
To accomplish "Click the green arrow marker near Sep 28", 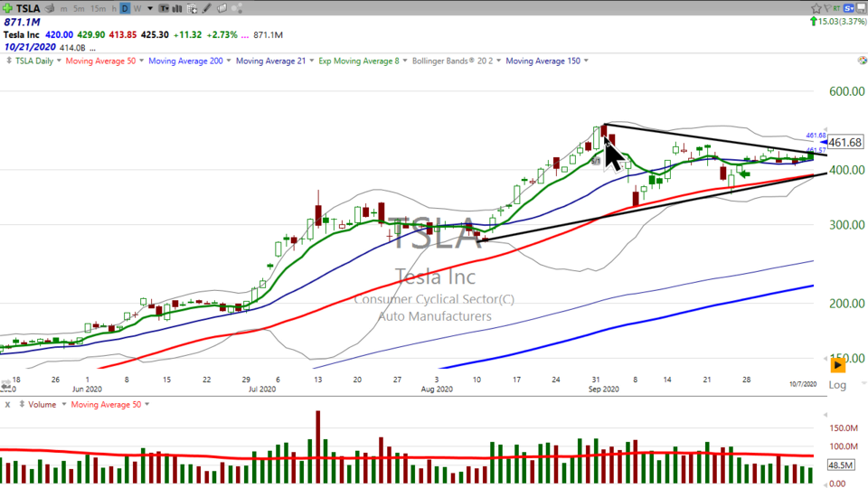I will coord(744,174).
